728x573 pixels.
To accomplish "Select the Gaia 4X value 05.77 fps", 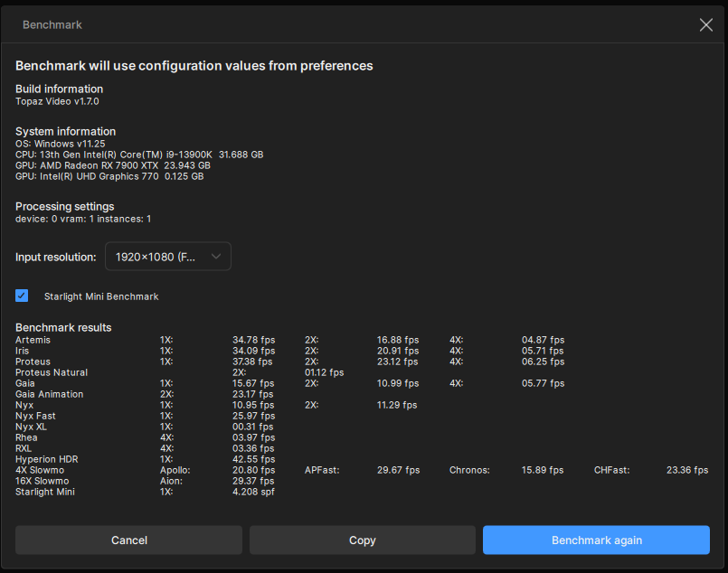I will [x=543, y=383].
